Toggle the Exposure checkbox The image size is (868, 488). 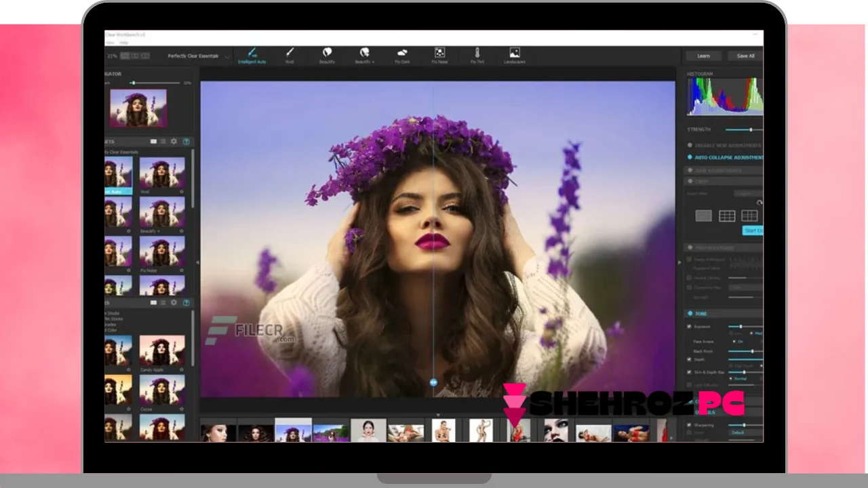pos(690,327)
